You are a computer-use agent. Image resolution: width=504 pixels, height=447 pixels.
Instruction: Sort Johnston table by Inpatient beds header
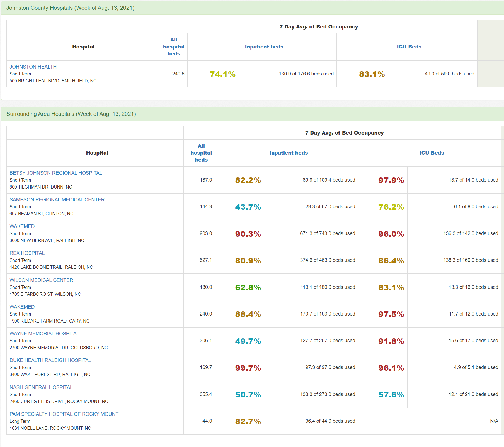pyautogui.click(x=264, y=47)
